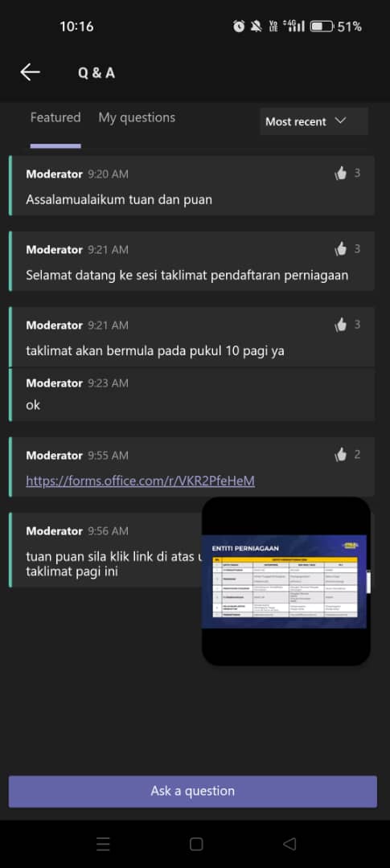Open the floating Entiti Perniagaan video thumbnail
The width and height of the screenshot is (390, 868).
click(285, 581)
